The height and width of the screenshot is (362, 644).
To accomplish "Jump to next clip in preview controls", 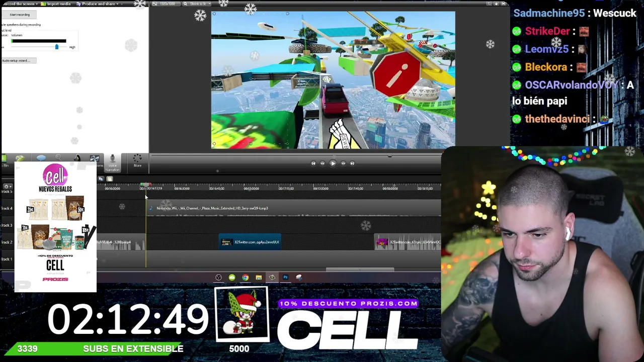I will (352, 163).
